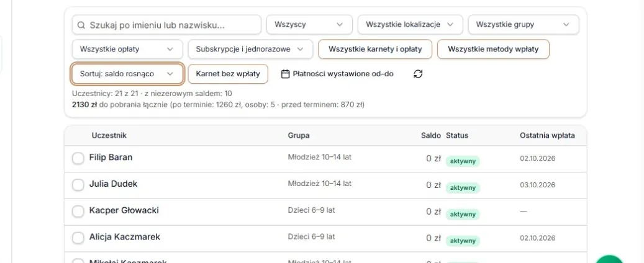
Task: Select Alicja Kaczmarek checkbox
Action: (x=78, y=238)
